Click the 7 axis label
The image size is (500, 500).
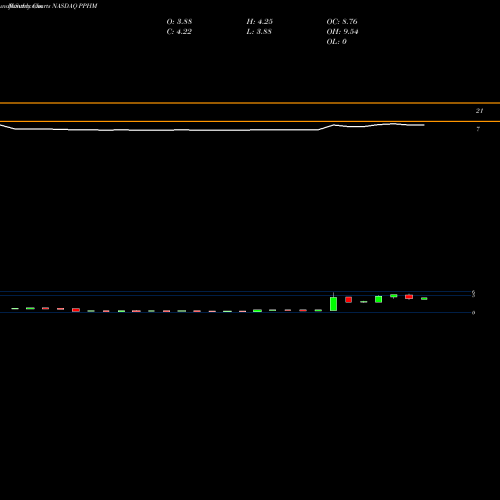point(478,129)
